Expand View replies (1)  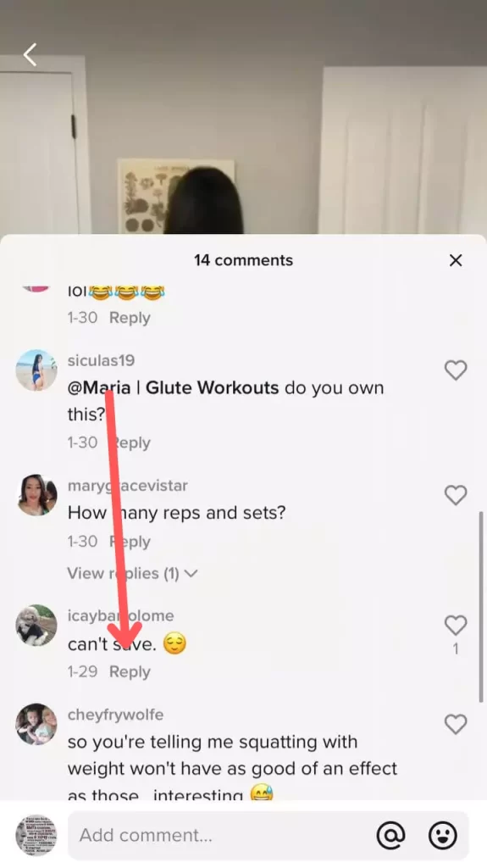(x=132, y=574)
